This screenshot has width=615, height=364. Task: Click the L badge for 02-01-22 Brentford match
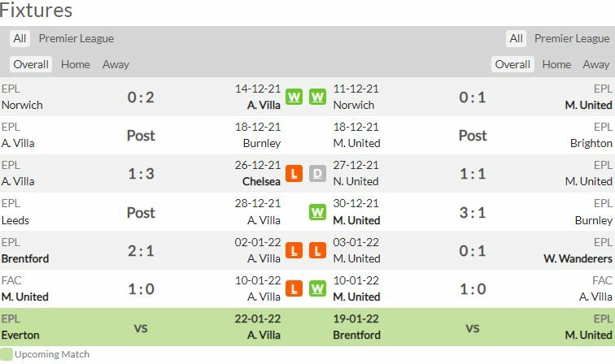pyautogui.click(x=294, y=250)
